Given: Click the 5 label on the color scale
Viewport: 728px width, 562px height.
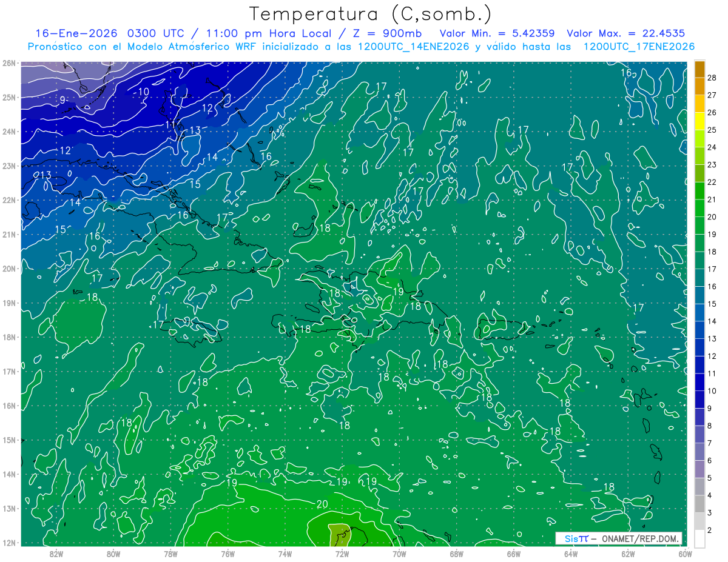Looking at the screenshot, I should 710,478.
